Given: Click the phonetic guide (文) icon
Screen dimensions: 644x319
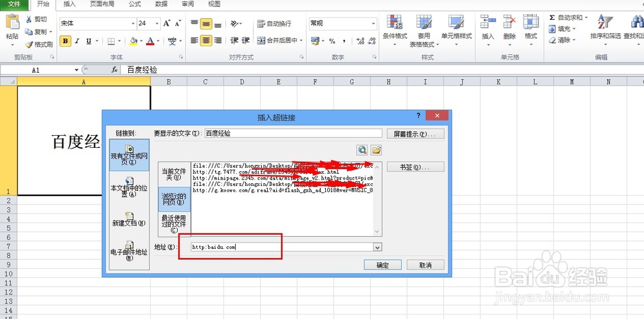Looking at the screenshot, I should tap(172, 41).
